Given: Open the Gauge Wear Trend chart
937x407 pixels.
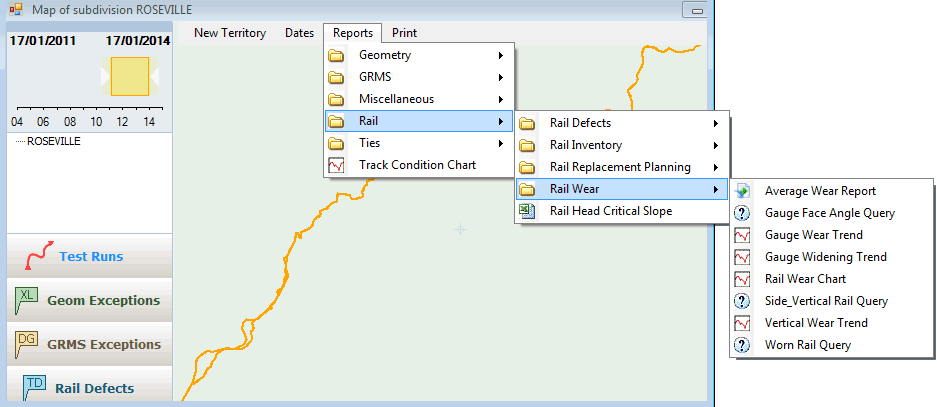Looking at the screenshot, I should click(x=813, y=235).
